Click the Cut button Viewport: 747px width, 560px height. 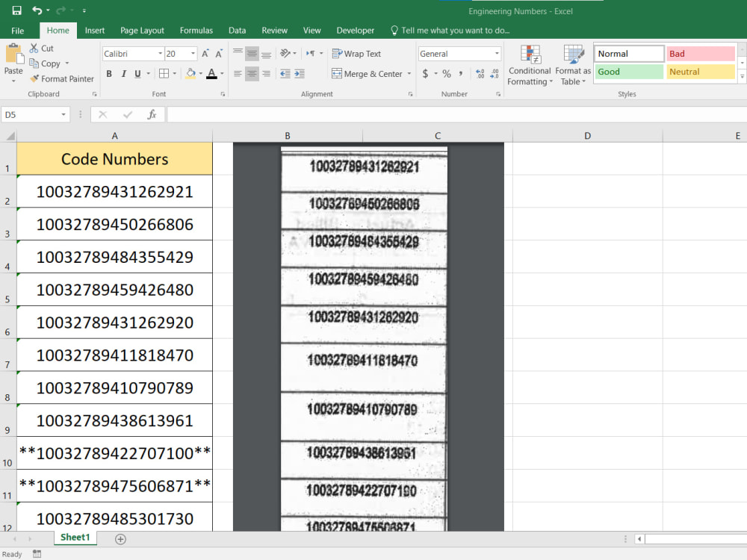41,48
